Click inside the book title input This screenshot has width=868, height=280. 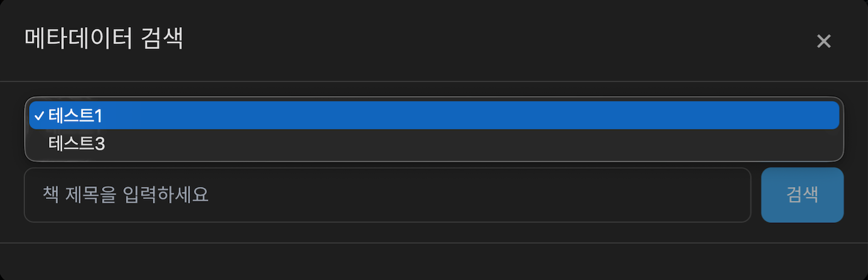387,195
